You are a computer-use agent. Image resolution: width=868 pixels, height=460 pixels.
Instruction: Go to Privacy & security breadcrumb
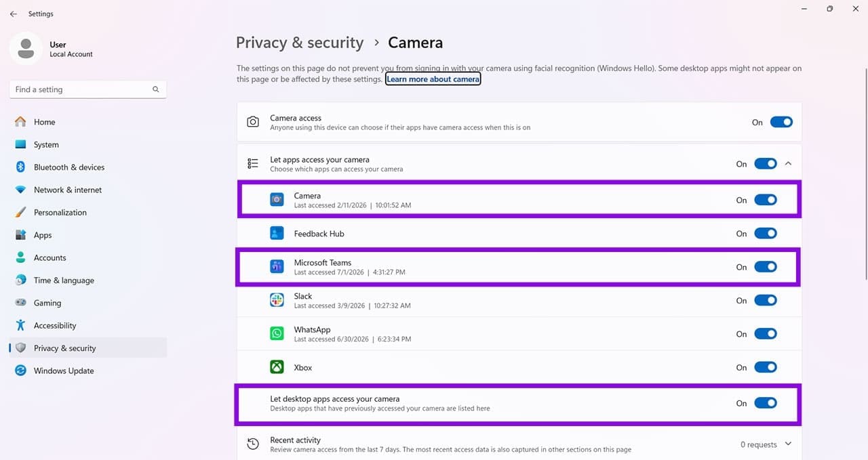300,43
